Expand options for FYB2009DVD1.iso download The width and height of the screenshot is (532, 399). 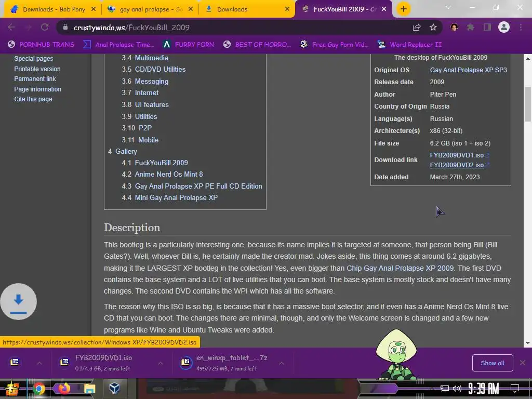tap(161, 363)
